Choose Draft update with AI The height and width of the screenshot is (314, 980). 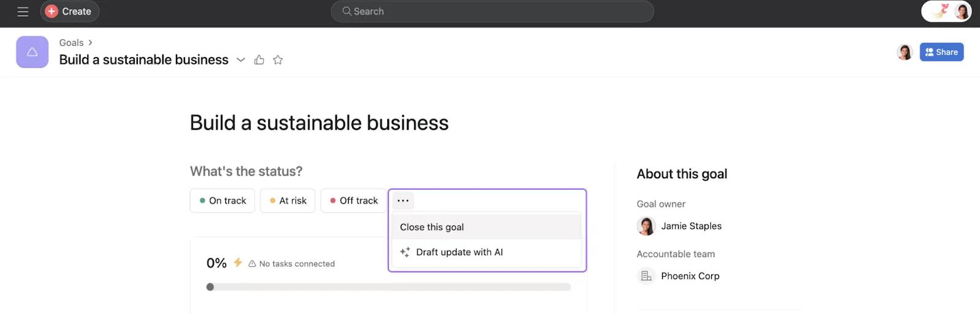click(459, 252)
